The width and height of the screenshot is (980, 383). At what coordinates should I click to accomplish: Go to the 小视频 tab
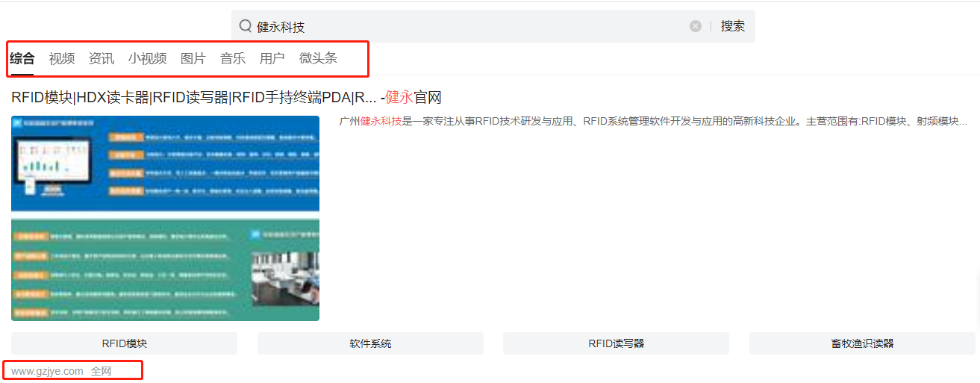pos(147,58)
